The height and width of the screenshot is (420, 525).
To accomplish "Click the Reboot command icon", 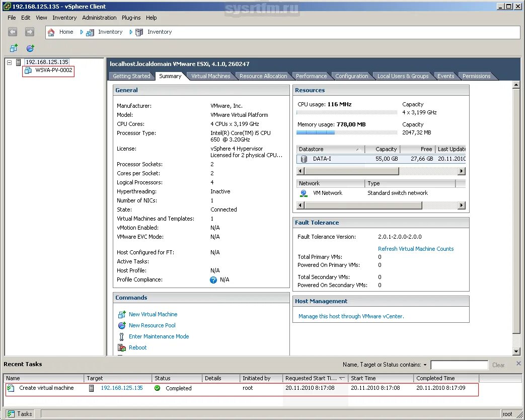I will [x=122, y=347].
